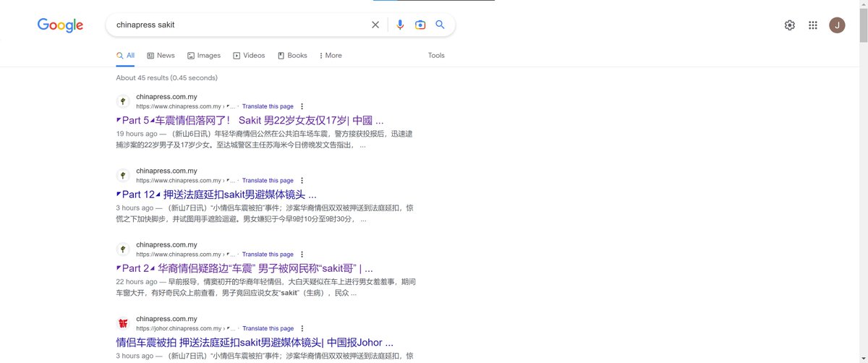
Task: Open the Tools filter options
Action: (436, 55)
